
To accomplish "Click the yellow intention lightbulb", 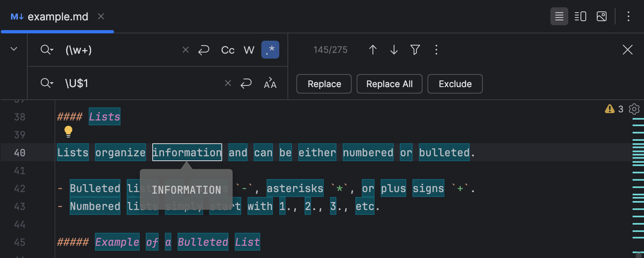I will point(68,131).
